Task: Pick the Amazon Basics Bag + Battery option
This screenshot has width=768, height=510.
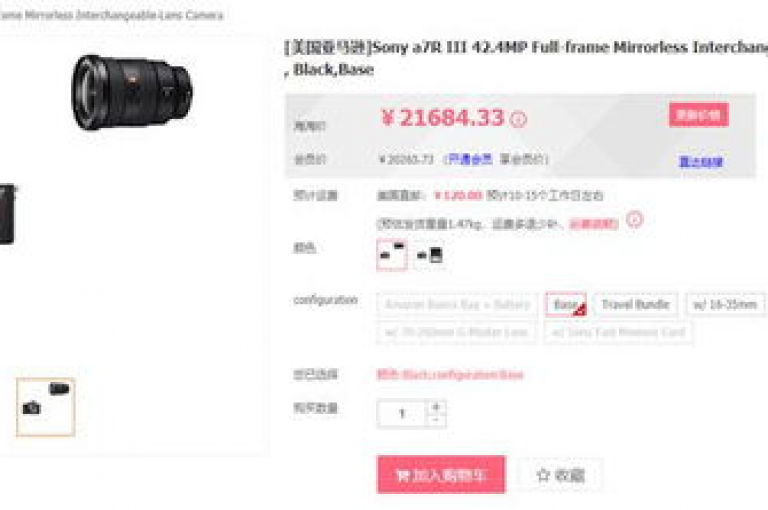Action: [457, 305]
